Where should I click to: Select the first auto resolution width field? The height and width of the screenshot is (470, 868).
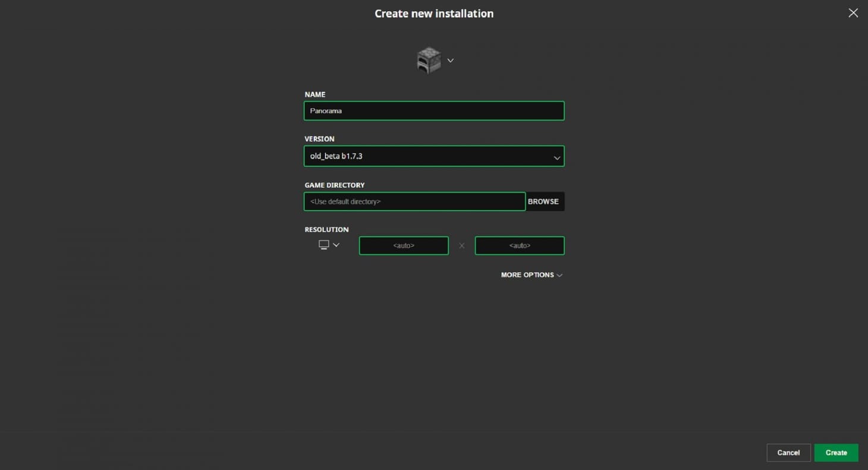coord(404,245)
